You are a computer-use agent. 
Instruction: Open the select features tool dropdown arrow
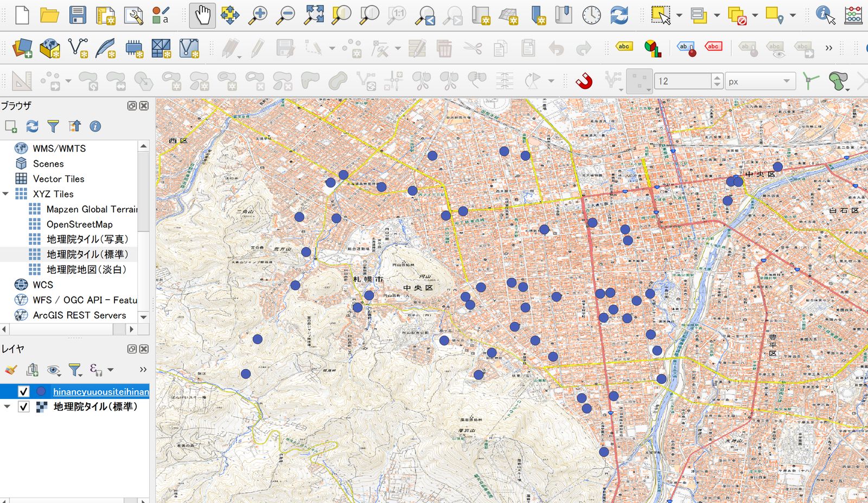(679, 16)
